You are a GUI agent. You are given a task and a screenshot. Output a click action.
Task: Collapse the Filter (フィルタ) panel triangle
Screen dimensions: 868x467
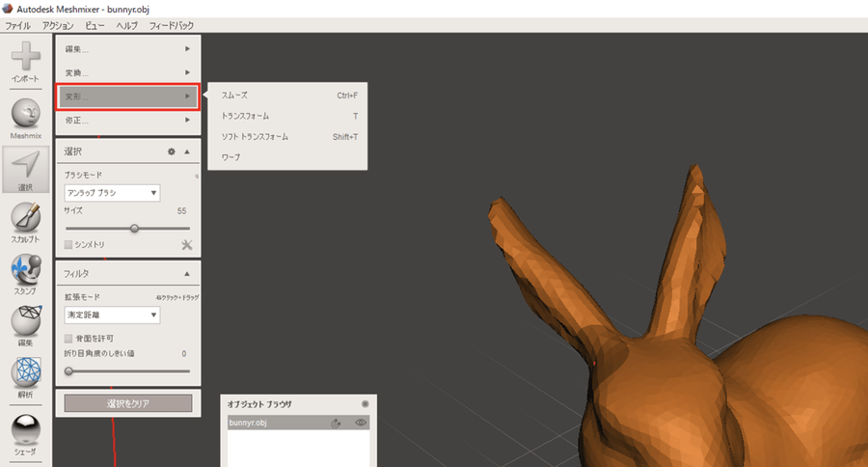pos(187,274)
